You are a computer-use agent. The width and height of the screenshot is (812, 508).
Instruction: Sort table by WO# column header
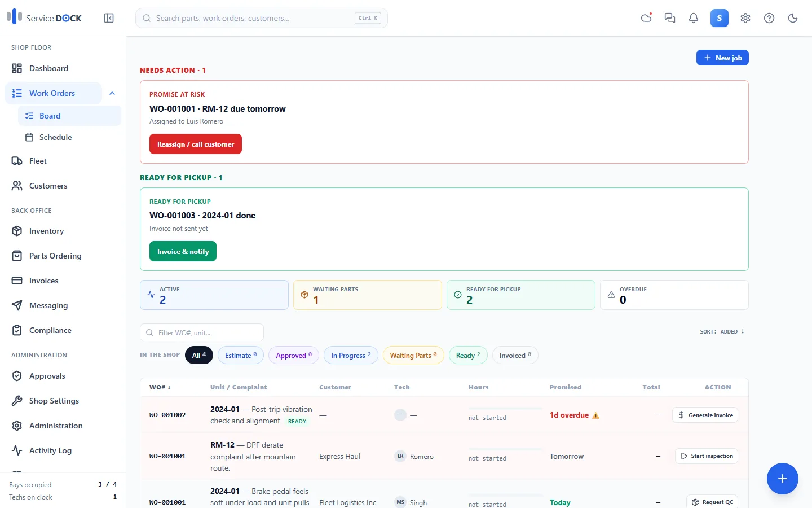tap(160, 387)
